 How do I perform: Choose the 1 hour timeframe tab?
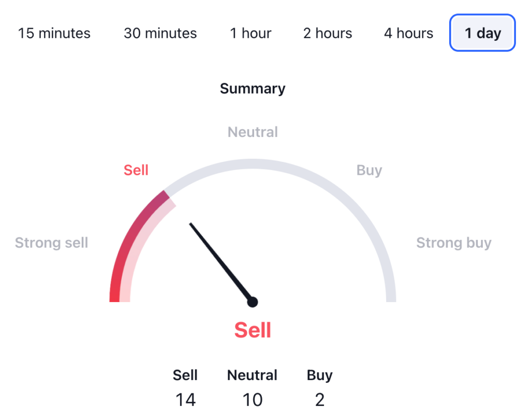click(251, 34)
